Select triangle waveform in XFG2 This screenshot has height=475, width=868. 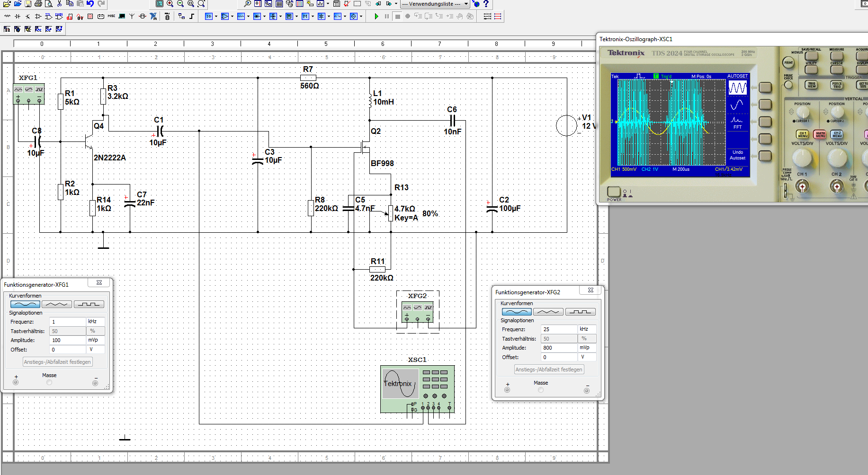click(548, 312)
